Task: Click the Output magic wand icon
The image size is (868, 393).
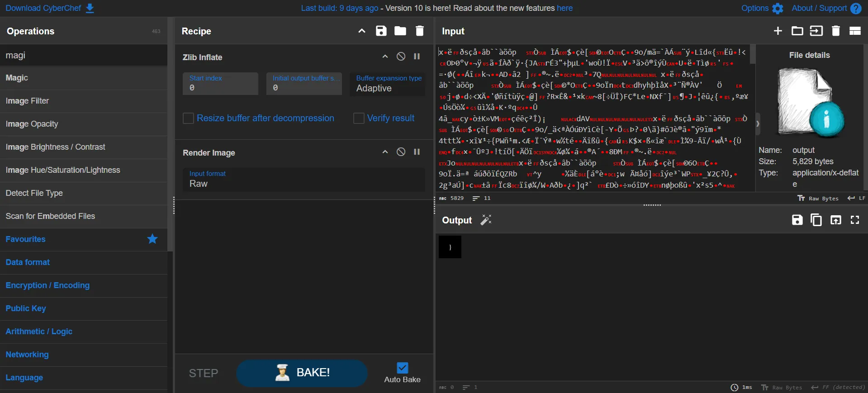Action: 486,220
